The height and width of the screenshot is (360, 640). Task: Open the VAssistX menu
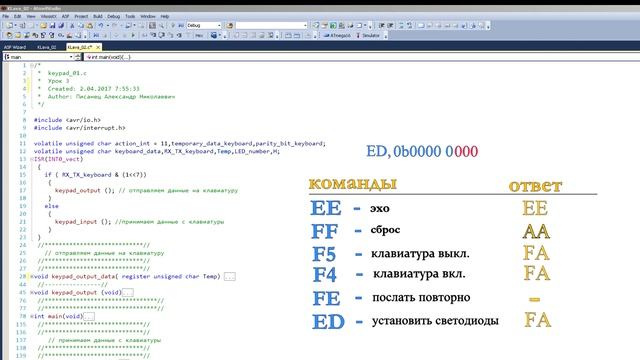pos(49,16)
